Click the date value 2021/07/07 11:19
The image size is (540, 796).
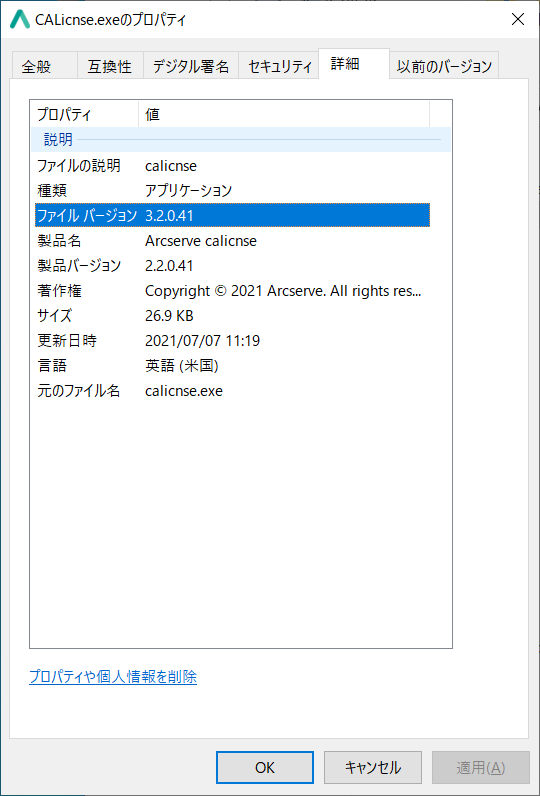click(x=202, y=341)
